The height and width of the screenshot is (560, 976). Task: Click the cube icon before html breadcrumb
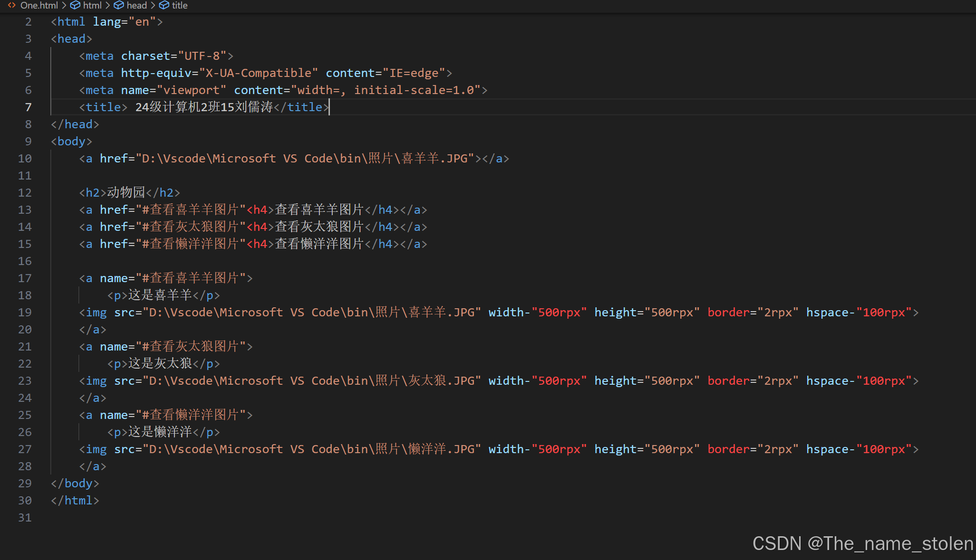click(75, 5)
